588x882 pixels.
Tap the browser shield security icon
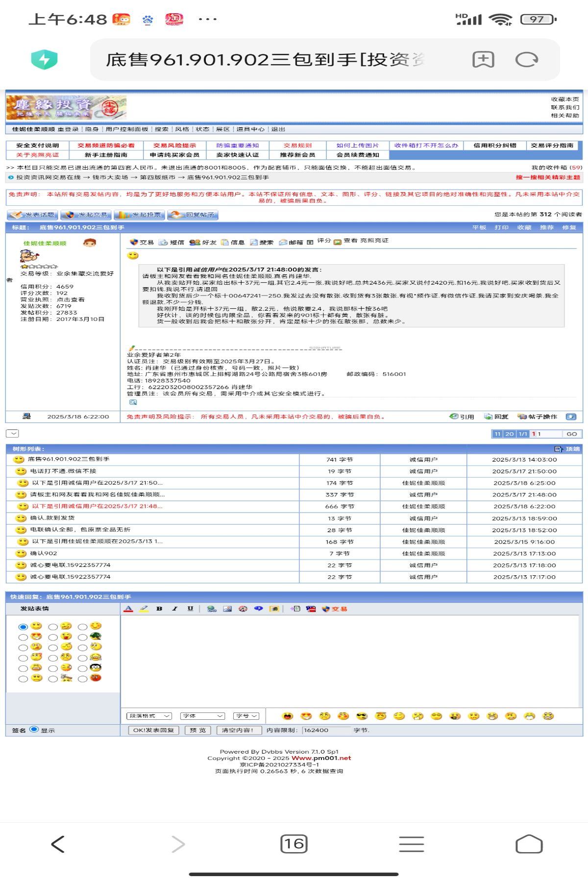point(44,60)
